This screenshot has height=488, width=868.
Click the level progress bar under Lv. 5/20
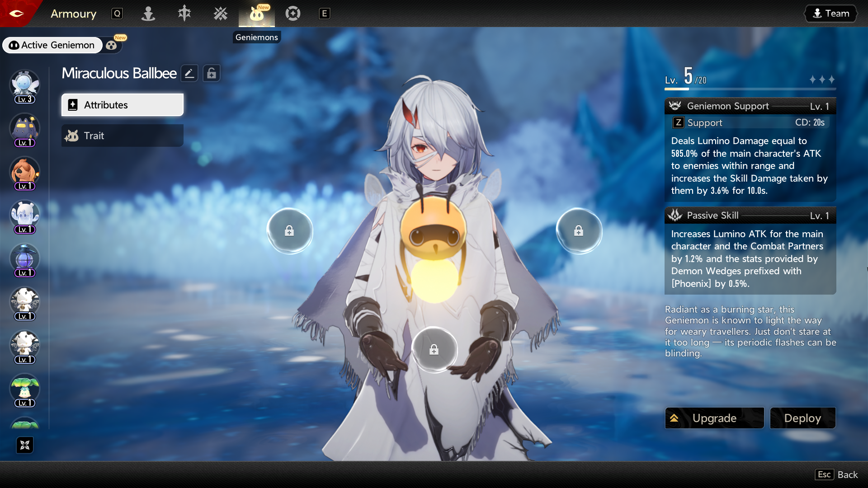750,89
